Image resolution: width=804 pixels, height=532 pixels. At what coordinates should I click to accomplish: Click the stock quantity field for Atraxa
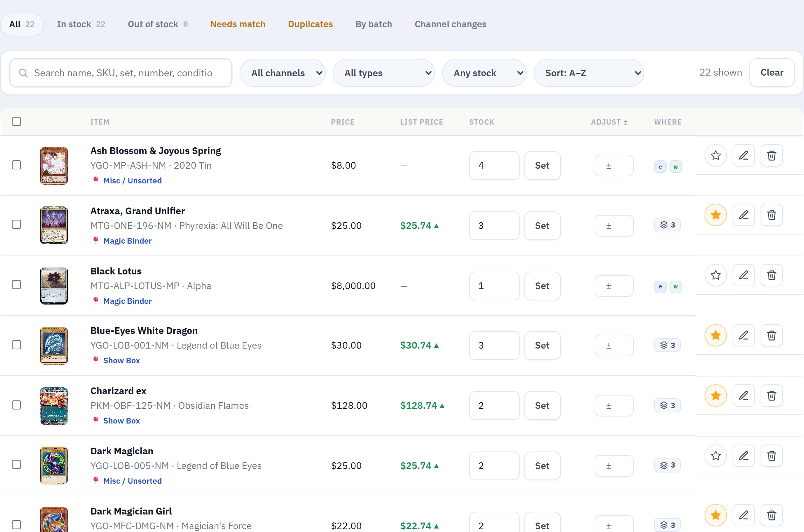pos(494,226)
